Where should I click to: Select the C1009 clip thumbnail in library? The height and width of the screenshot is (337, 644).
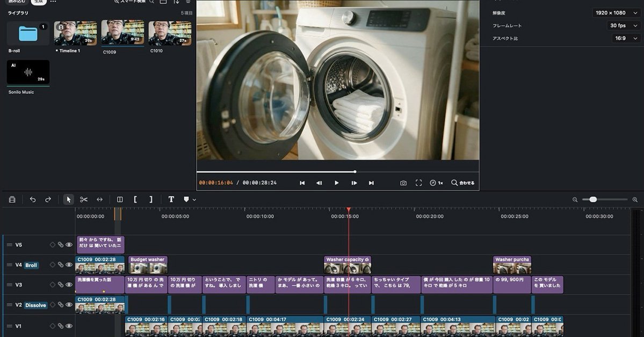123,32
